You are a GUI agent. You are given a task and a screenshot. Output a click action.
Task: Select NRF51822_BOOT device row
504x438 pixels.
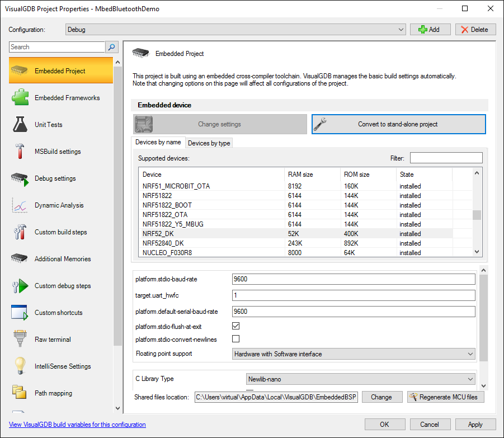click(296, 205)
